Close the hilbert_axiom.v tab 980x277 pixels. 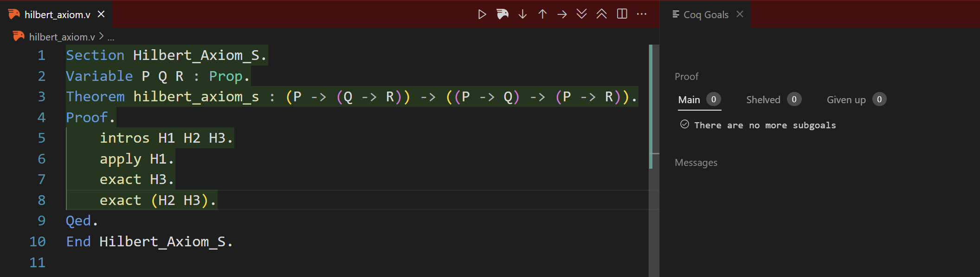(101, 15)
